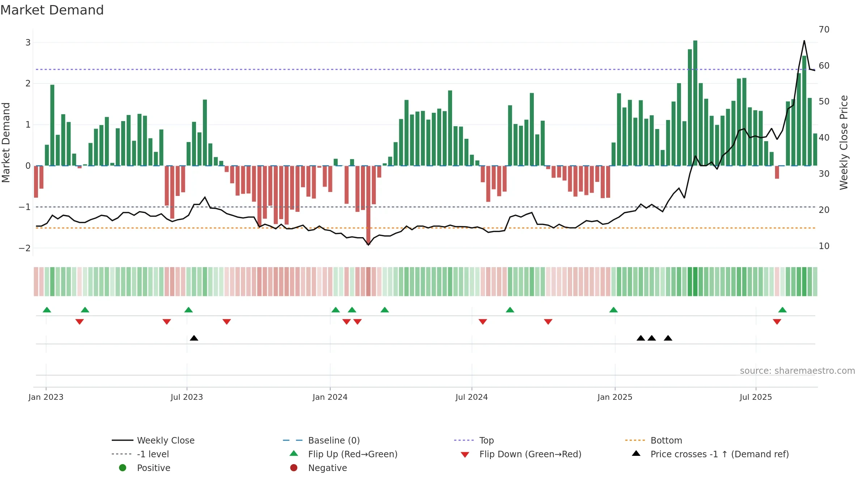Click the 'source: sharemaestro.com' text
868x488 pixels.
797,371
